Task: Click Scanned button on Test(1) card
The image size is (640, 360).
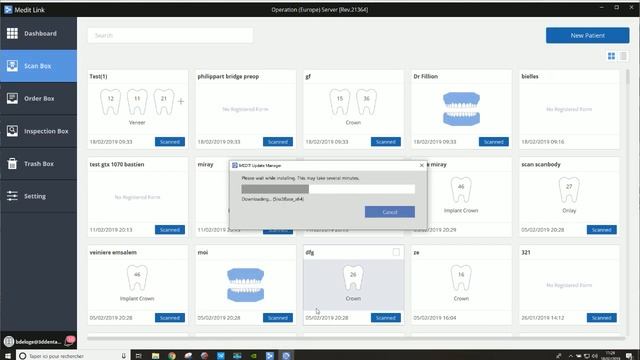Action: 170,142
